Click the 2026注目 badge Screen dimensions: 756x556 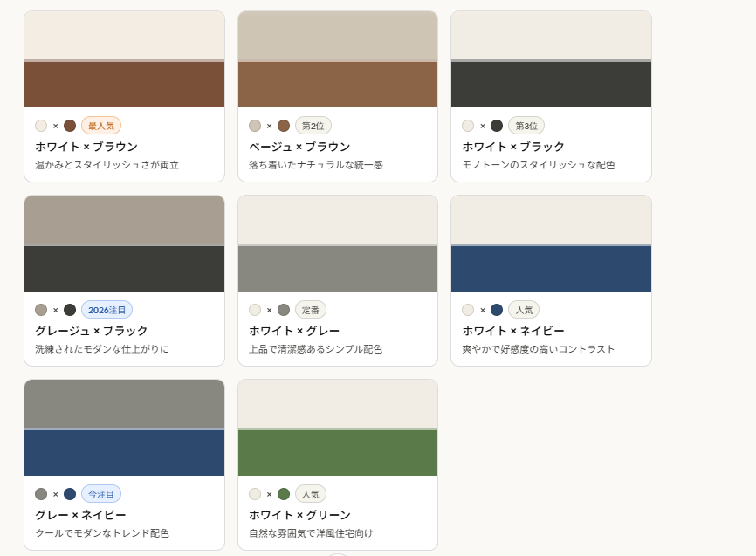[x=107, y=309]
